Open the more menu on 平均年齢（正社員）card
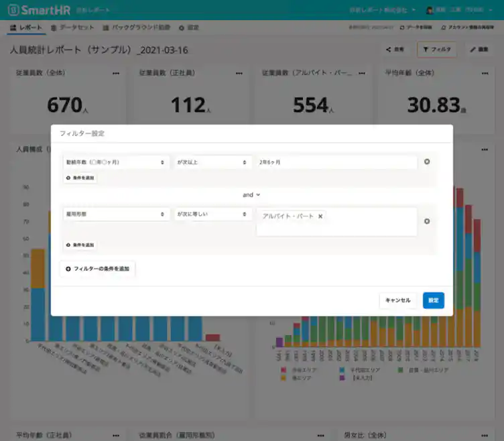The width and height of the screenshot is (504, 441). [116, 436]
